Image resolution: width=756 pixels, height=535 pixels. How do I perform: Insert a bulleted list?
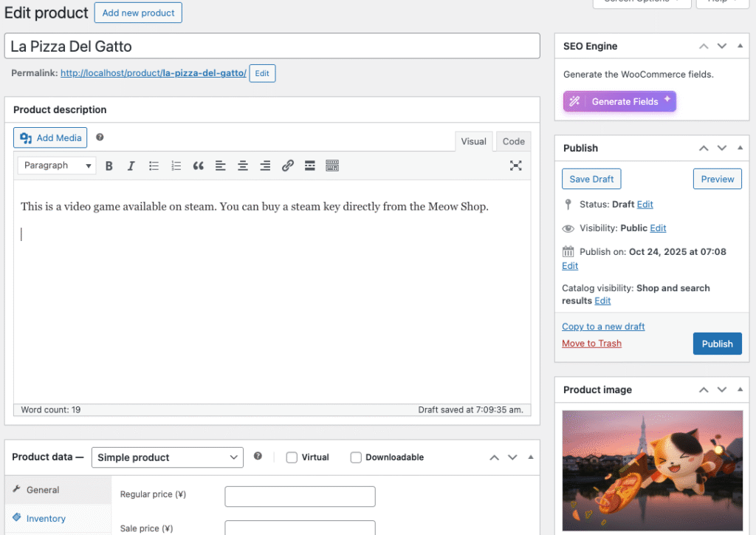pyautogui.click(x=154, y=166)
